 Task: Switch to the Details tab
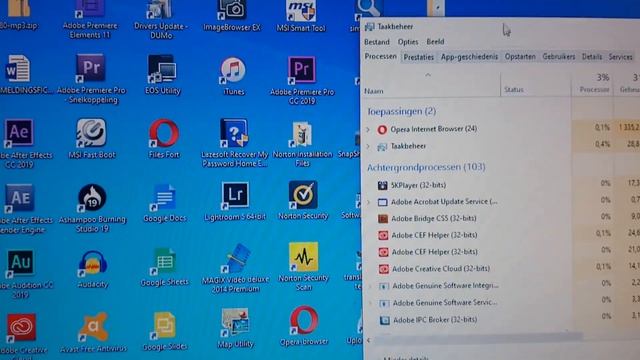592,57
